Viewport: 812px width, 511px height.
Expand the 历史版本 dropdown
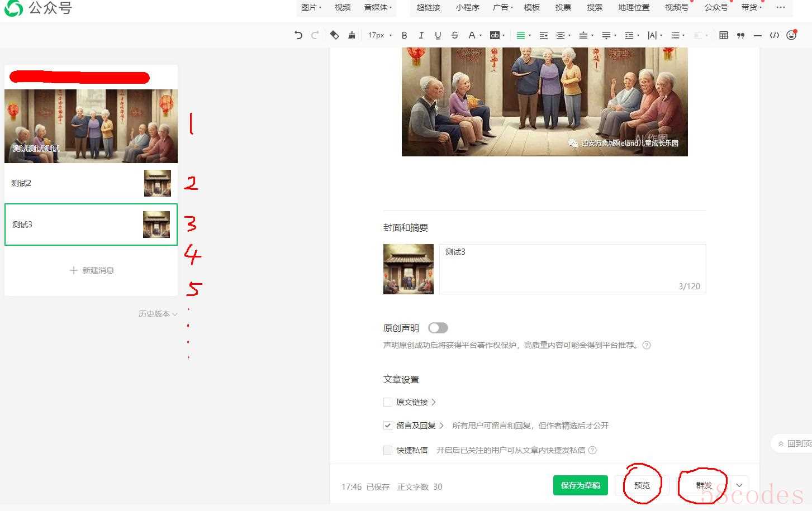click(158, 314)
